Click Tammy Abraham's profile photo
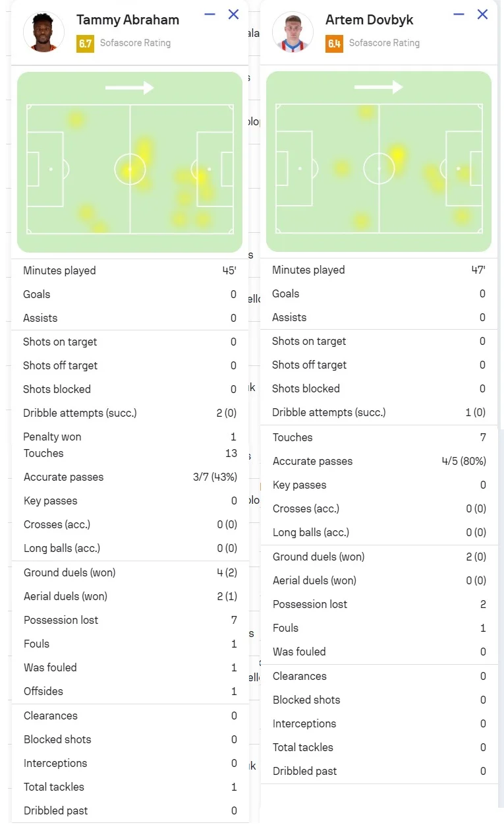 (x=43, y=32)
